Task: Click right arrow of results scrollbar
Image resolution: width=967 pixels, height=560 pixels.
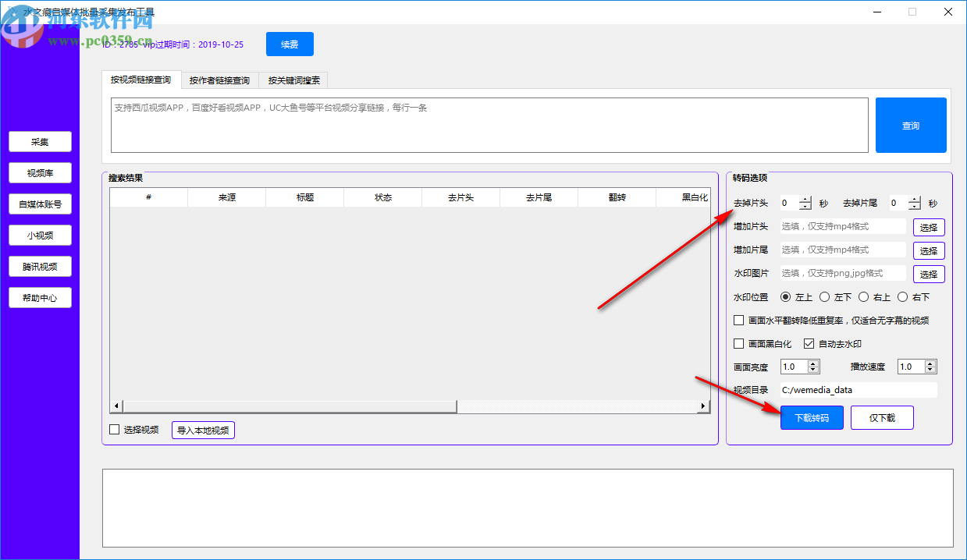Action: coord(703,406)
